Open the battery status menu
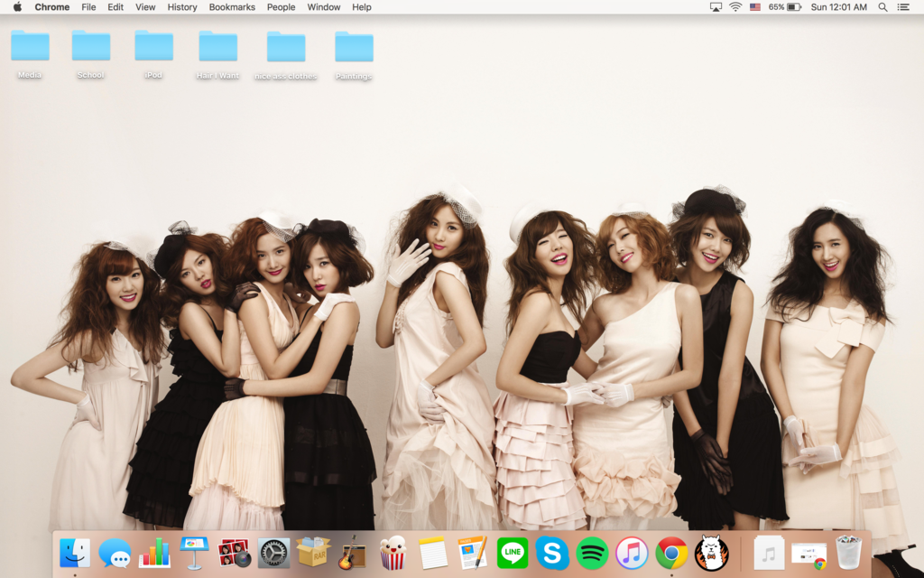This screenshot has height=578, width=924. coord(793,7)
